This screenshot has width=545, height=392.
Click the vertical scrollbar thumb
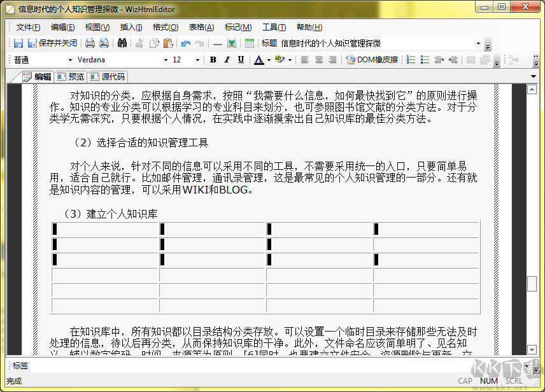coord(532,284)
